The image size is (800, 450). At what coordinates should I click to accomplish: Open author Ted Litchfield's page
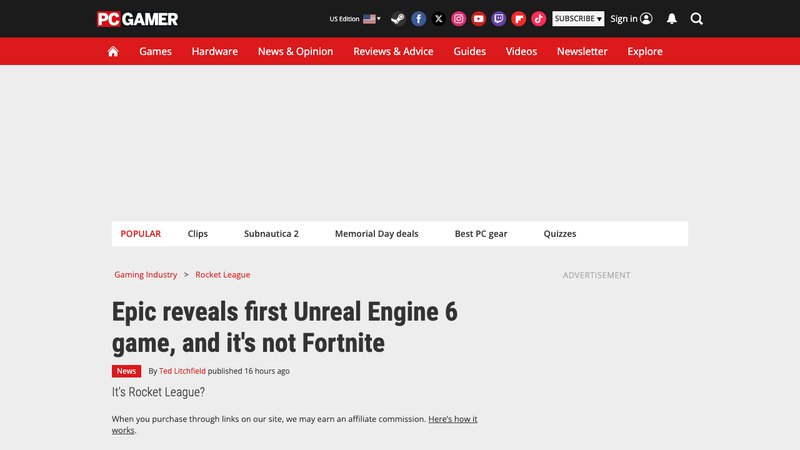click(x=182, y=371)
